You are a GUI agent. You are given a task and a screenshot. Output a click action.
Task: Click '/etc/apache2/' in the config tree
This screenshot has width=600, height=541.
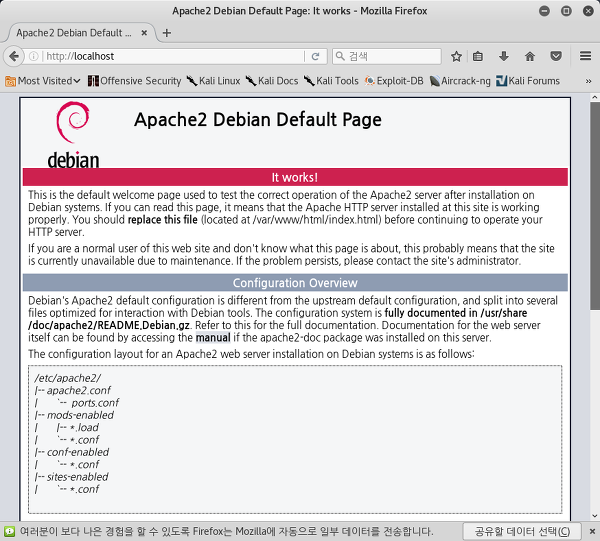pyautogui.click(x=68, y=378)
